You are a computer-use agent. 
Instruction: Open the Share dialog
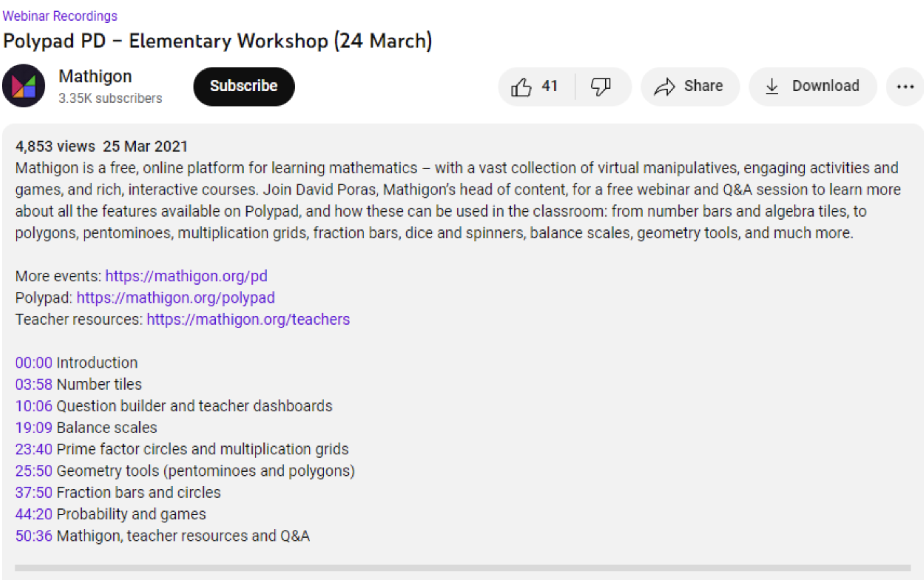pyautogui.click(x=690, y=86)
